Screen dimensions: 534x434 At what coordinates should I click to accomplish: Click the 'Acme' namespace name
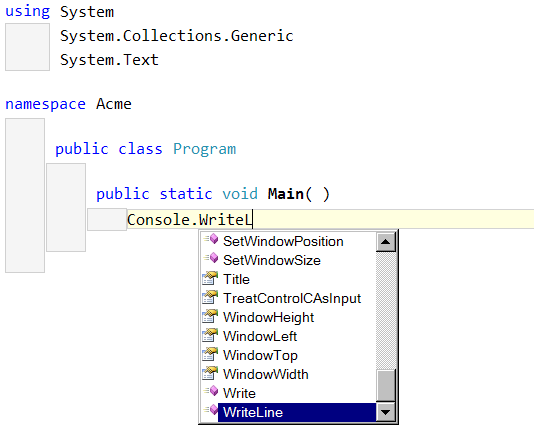coord(114,104)
